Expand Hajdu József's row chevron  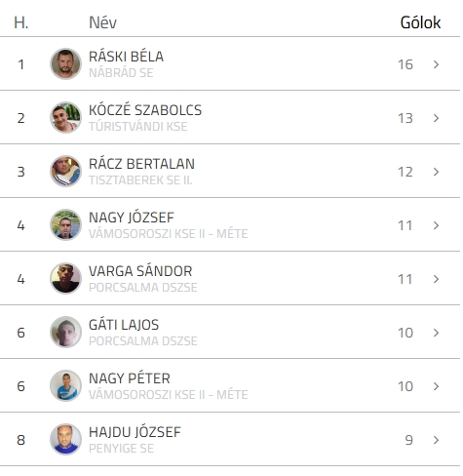click(436, 440)
